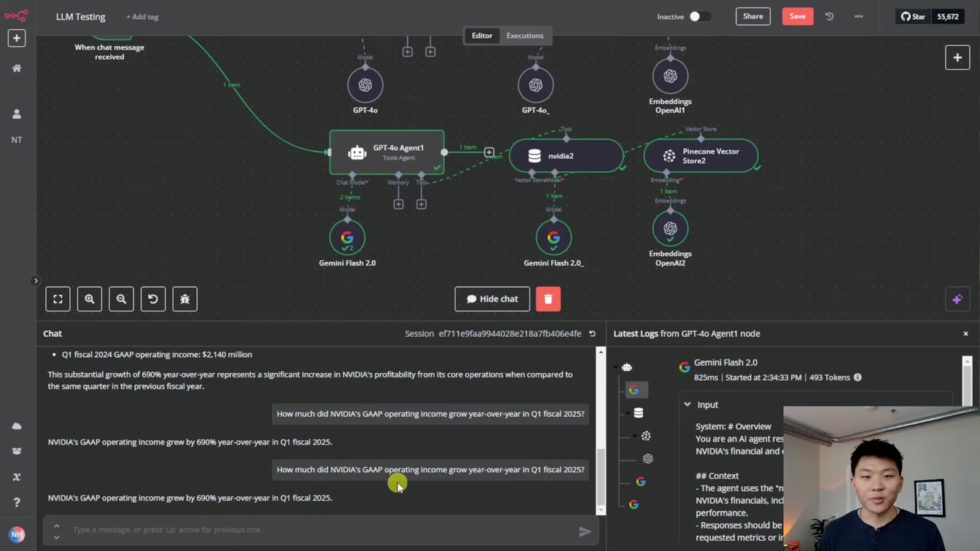Click the reset session icon next to session ID
Viewport: 980px width, 551px height.
tap(592, 334)
